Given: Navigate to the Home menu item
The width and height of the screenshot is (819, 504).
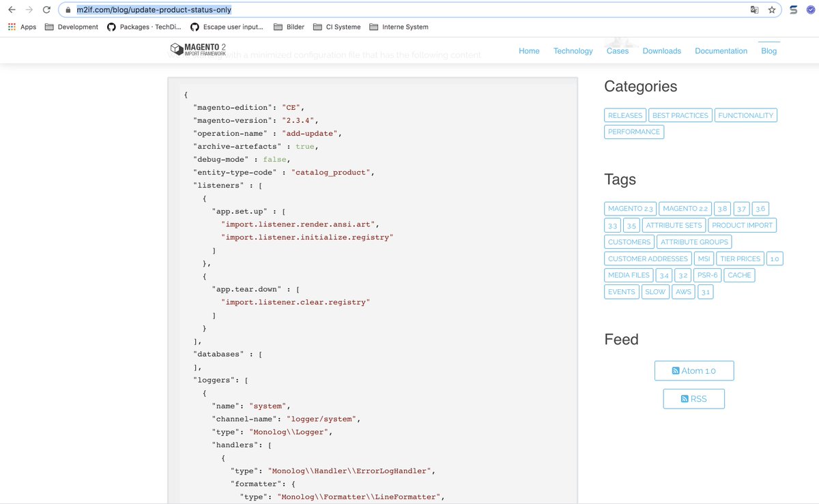Looking at the screenshot, I should (529, 51).
